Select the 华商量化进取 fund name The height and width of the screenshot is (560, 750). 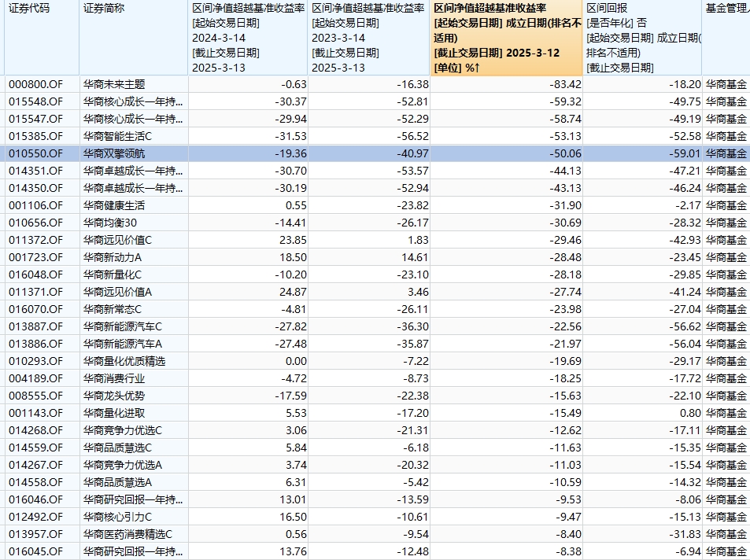tap(114, 413)
